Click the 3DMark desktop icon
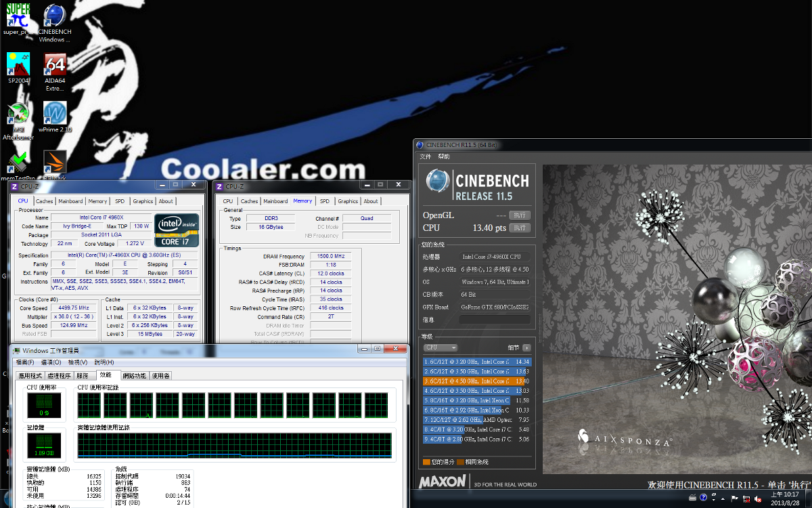Screen dimensions: 812x508 pyautogui.click(x=55, y=166)
